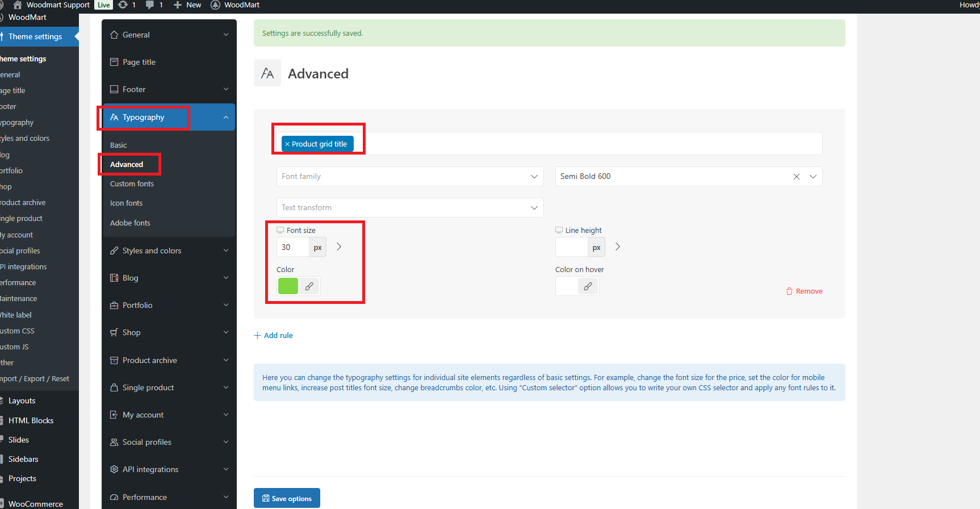Open the Font family dropdown
Image resolution: width=980 pixels, height=509 pixels.
[410, 176]
